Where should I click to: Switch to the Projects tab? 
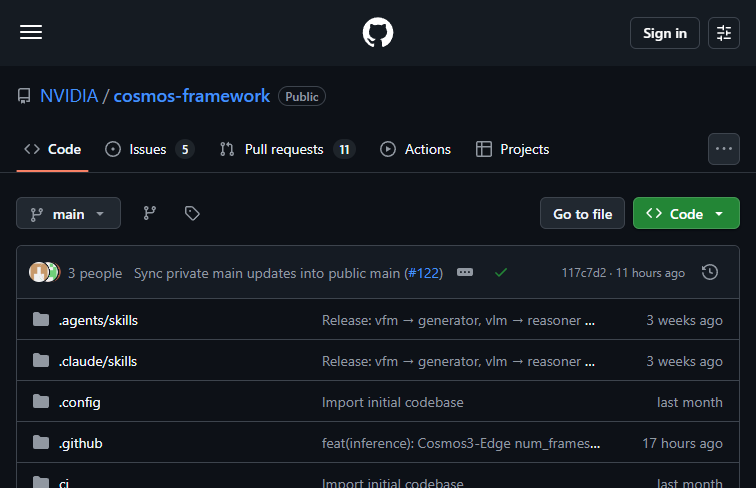[x=513, y=149]
